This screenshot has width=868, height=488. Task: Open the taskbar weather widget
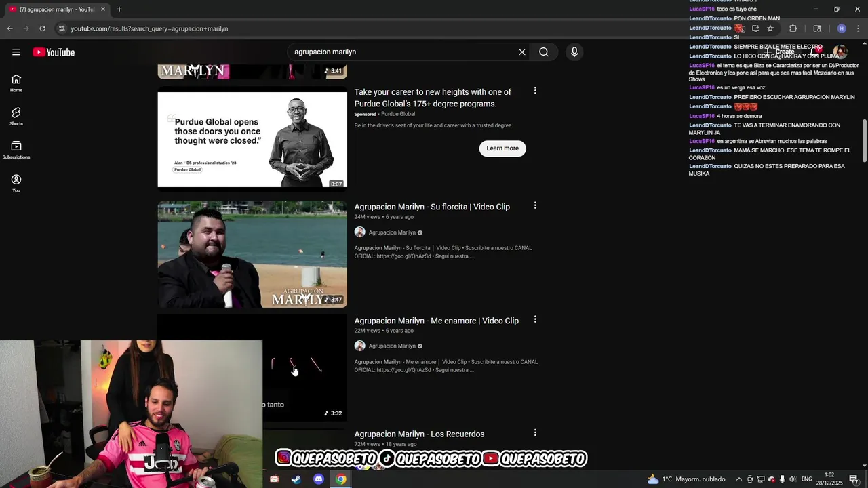coord(686,479)
